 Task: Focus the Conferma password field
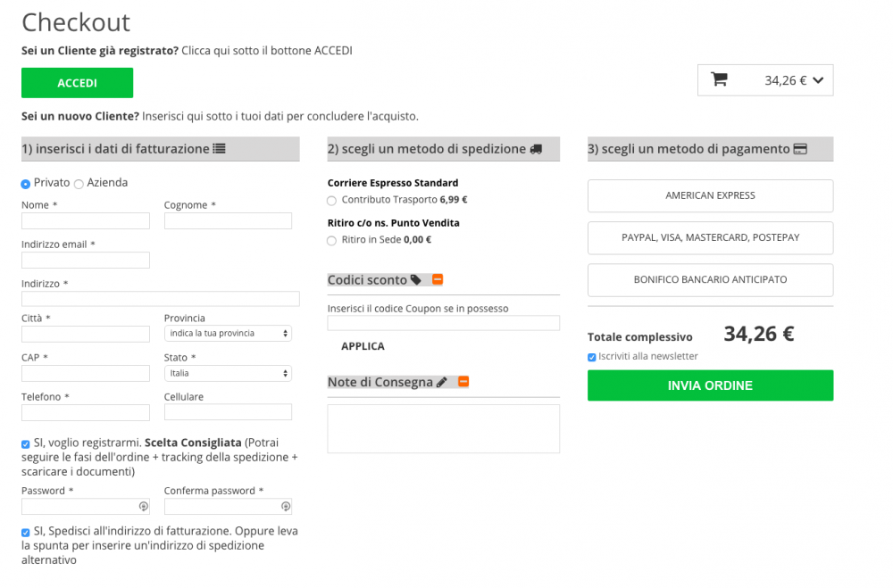[228, 507]
